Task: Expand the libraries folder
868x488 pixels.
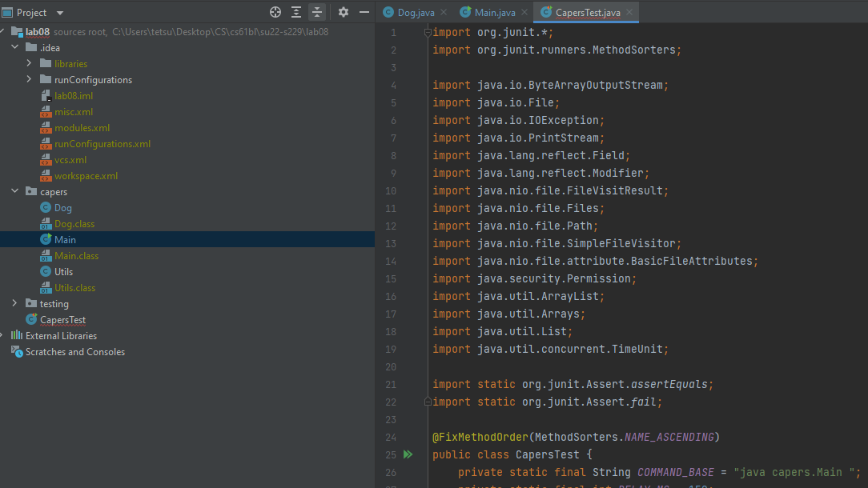Action: 30,63
